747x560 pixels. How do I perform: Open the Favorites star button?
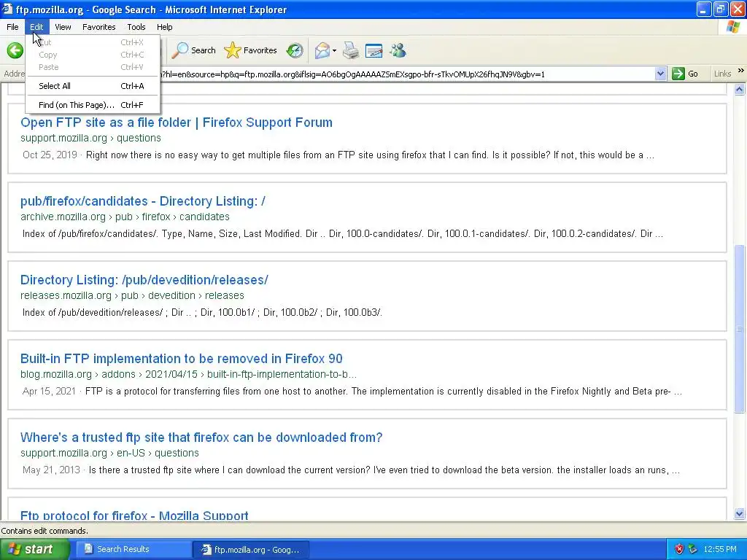tap(251, 50)
